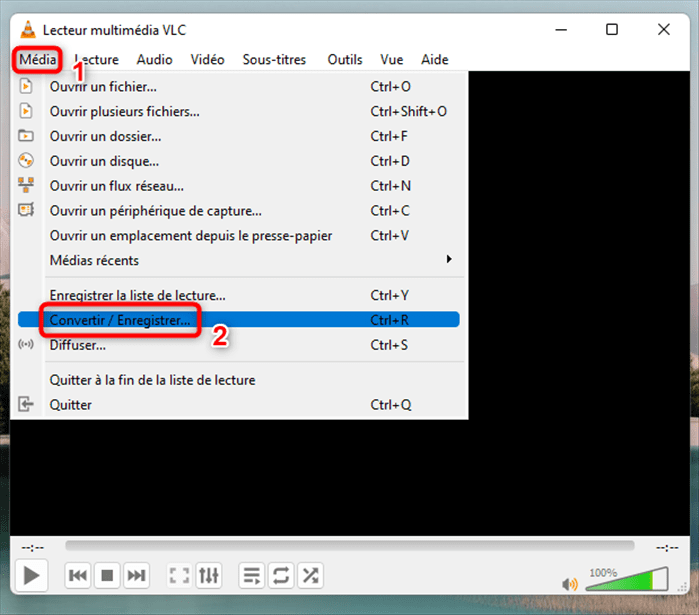The height and width of the screenshot is (615, 699).
Task: Toggle random shuffle playback icon
Action: pos(310,575)
